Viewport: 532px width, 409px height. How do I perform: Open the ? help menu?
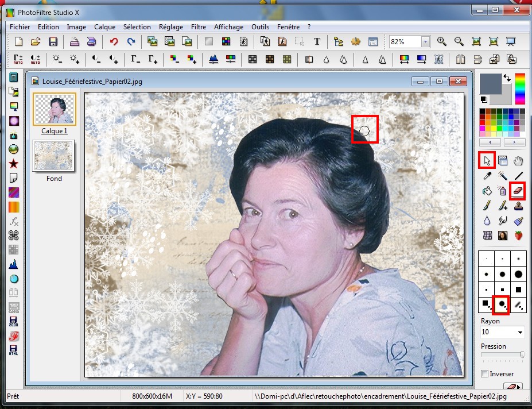[309, 27]
